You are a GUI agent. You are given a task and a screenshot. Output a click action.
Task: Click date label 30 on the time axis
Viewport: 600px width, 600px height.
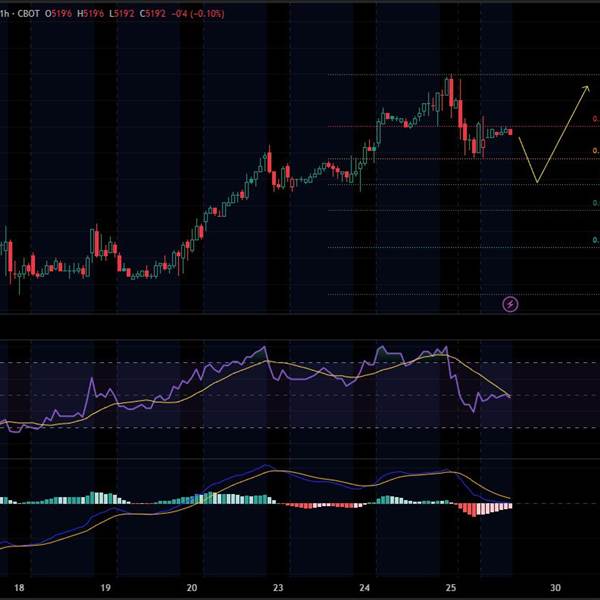coord(555,587)
